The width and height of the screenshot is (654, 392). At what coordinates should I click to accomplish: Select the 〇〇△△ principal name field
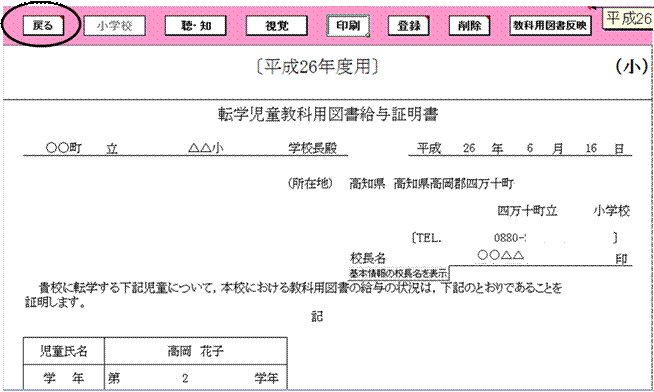[x=501, y=255]
